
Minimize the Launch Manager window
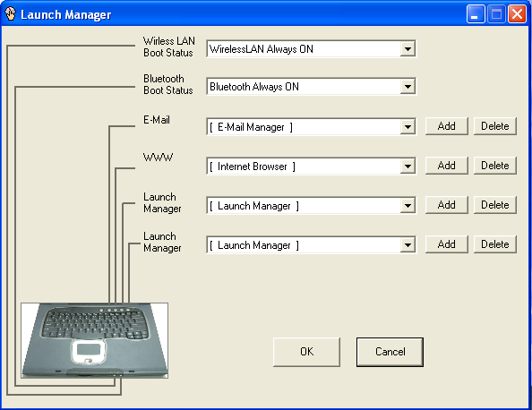(x=476, y=14)
